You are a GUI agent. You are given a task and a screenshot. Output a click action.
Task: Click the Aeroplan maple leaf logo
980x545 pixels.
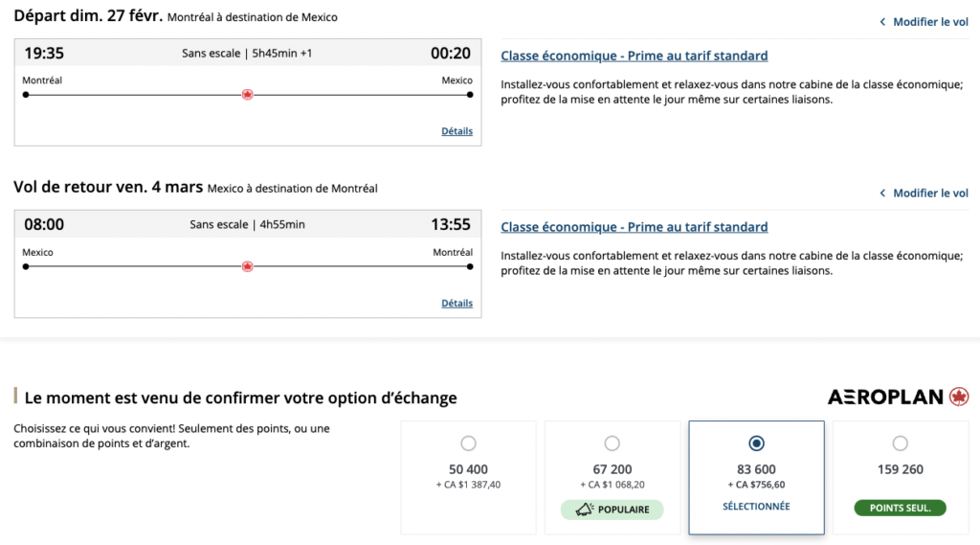coord(959,397)
